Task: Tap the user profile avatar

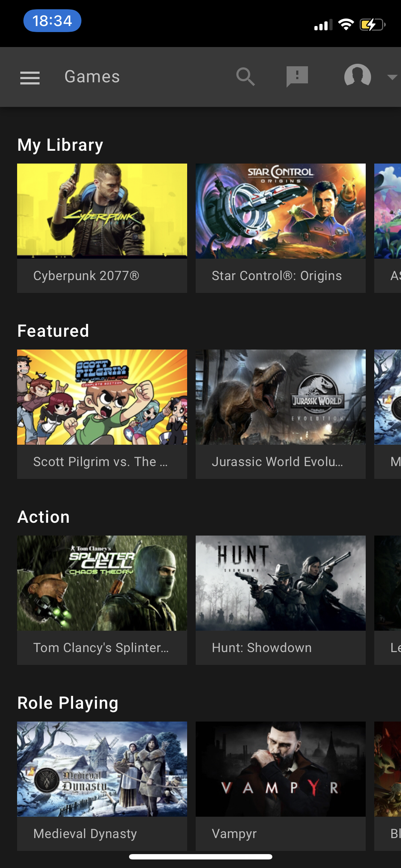Action: 357,76
